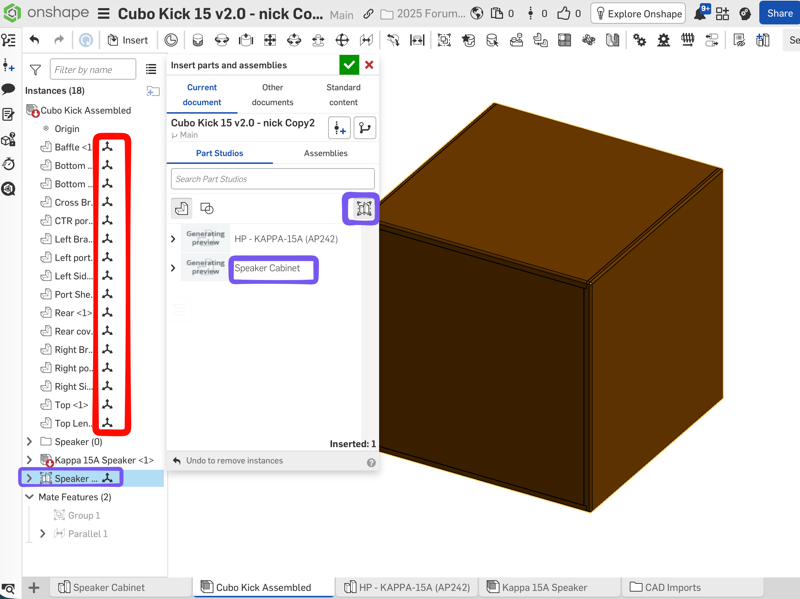
Task: Click the instance filter funnel icon
Action: (35, 69)
